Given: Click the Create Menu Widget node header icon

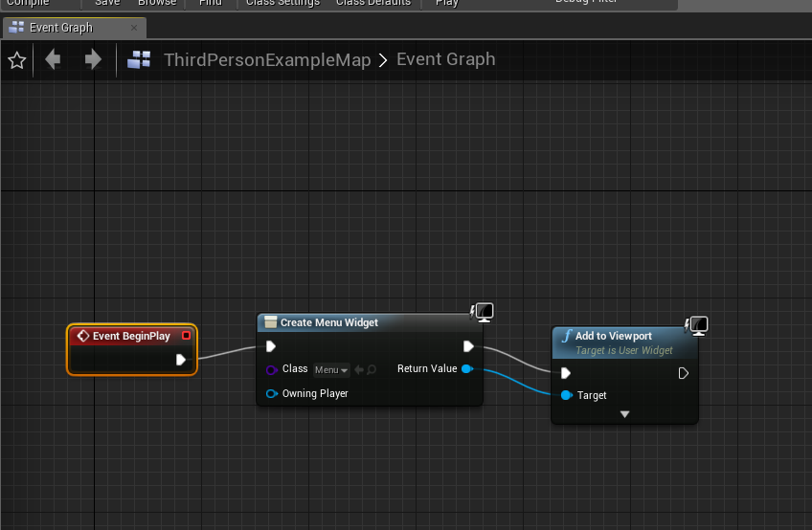Looking at the screenshot, I should (x=270, y=322).
